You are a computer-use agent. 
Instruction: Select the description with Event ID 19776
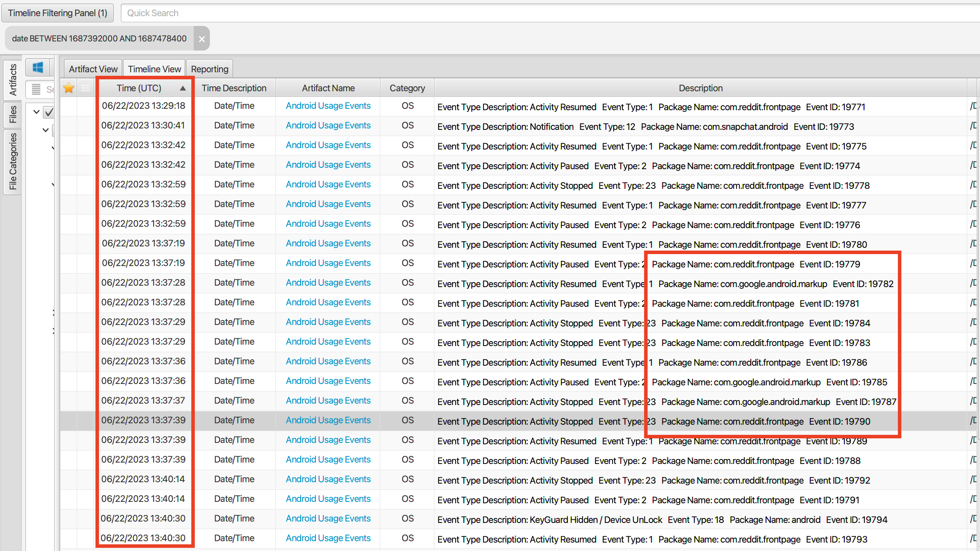(x=649, y=225)
